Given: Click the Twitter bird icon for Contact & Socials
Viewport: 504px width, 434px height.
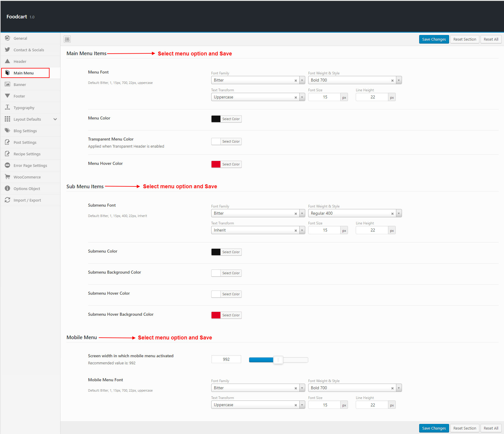Looking at the screenshot, I should click(7, 50).
